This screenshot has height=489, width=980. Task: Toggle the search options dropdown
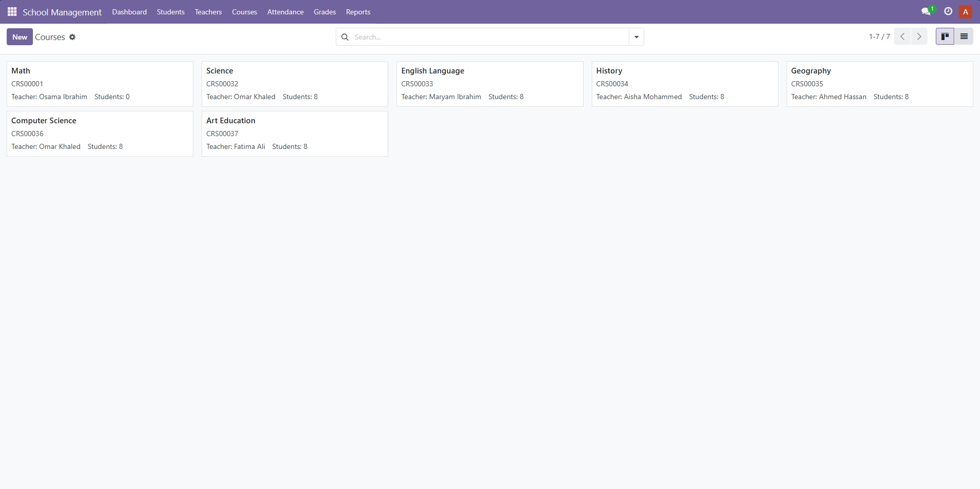[637, 37]
